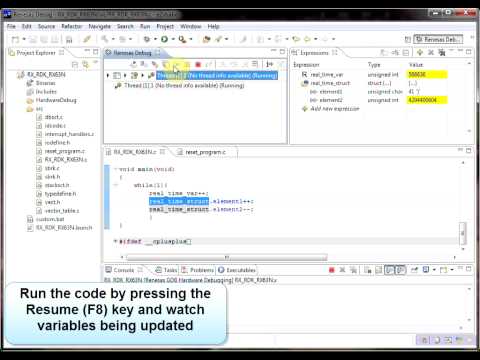Switch to reset_program.c editor tab
480x360 pixels.
point(205,152)
